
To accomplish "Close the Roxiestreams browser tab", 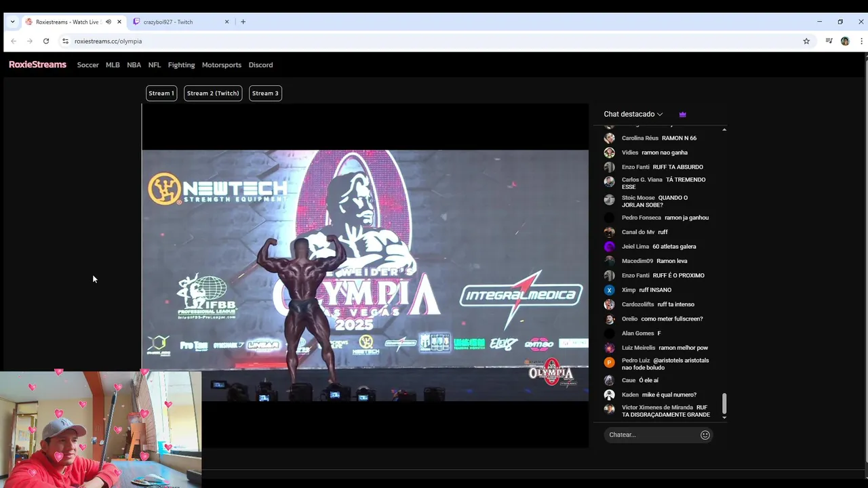I will coord(119,22).
